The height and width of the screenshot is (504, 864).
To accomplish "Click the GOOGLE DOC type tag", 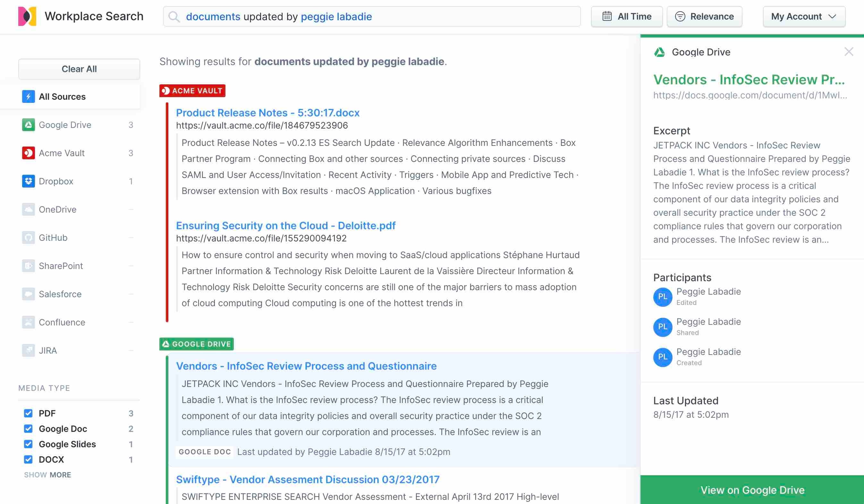I will point(205,452).
